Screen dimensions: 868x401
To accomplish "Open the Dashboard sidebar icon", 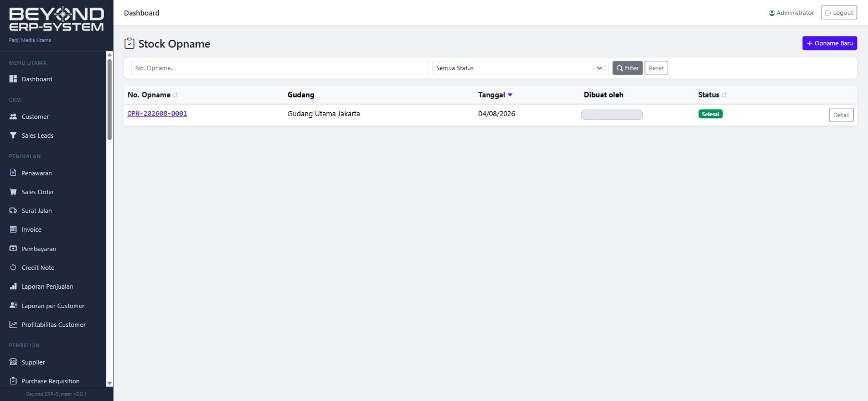I will [13, 79].
